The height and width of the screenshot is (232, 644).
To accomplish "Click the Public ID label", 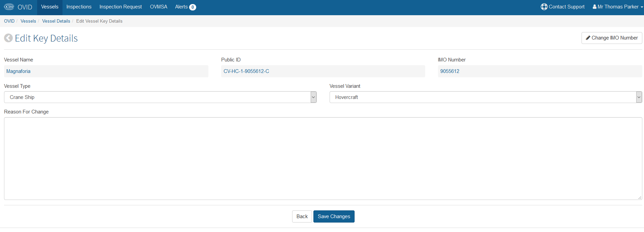I will point(231,60).
